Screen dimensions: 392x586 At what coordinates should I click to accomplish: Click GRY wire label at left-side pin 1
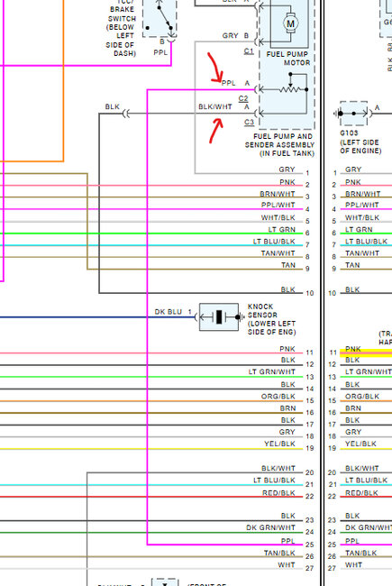click(x=287, y=169)
